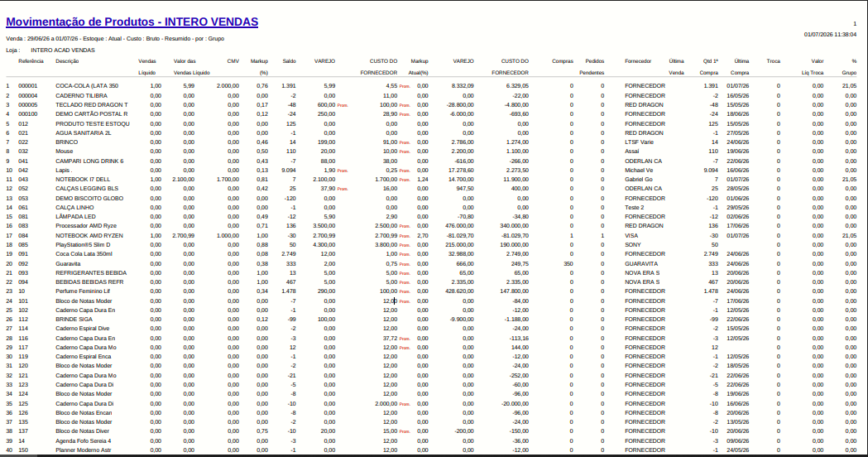This screenshot has width=868, height=457.
Task: Click the Compras value 350 in Guaravita row
Action: (x=568, y=264)
